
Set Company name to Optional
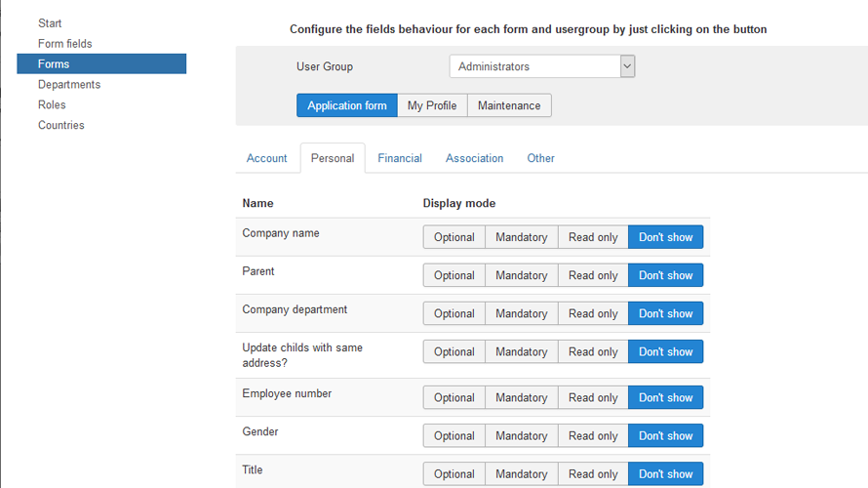454,237
